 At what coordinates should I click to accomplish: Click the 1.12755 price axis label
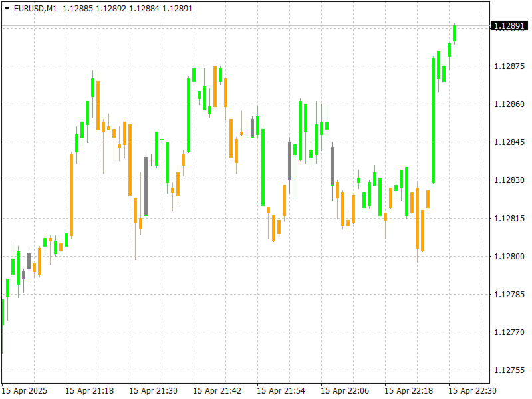click(x=509, y=370)
